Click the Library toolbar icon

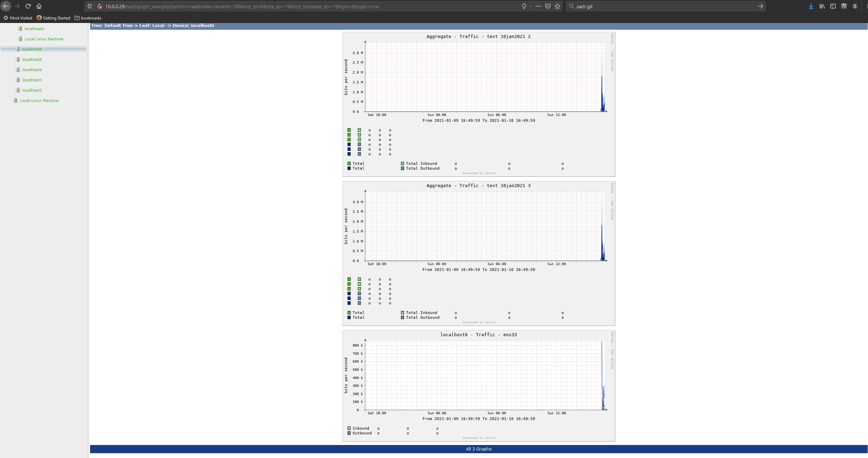pos(822,6)
